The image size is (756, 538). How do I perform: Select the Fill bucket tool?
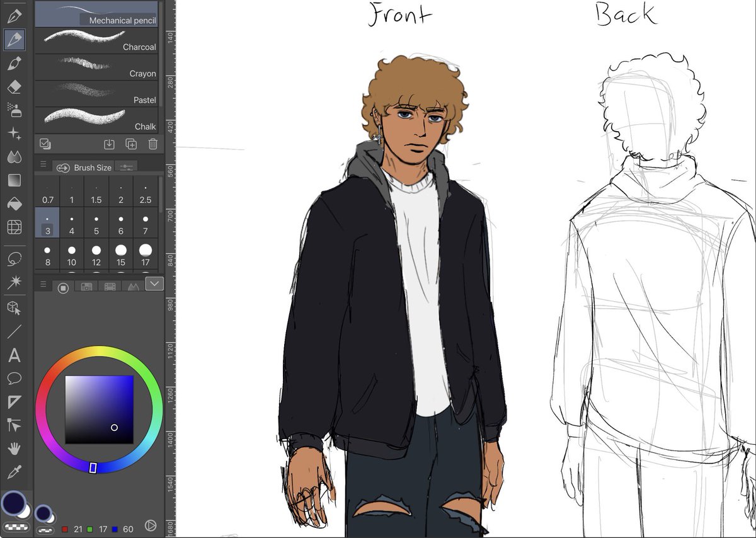point(14,203)
